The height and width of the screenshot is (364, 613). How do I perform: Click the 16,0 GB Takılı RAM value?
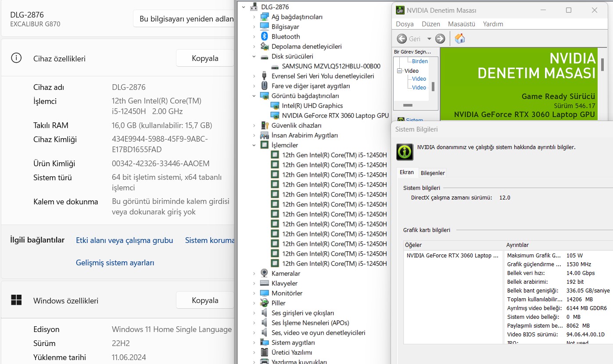click(162, 125)
